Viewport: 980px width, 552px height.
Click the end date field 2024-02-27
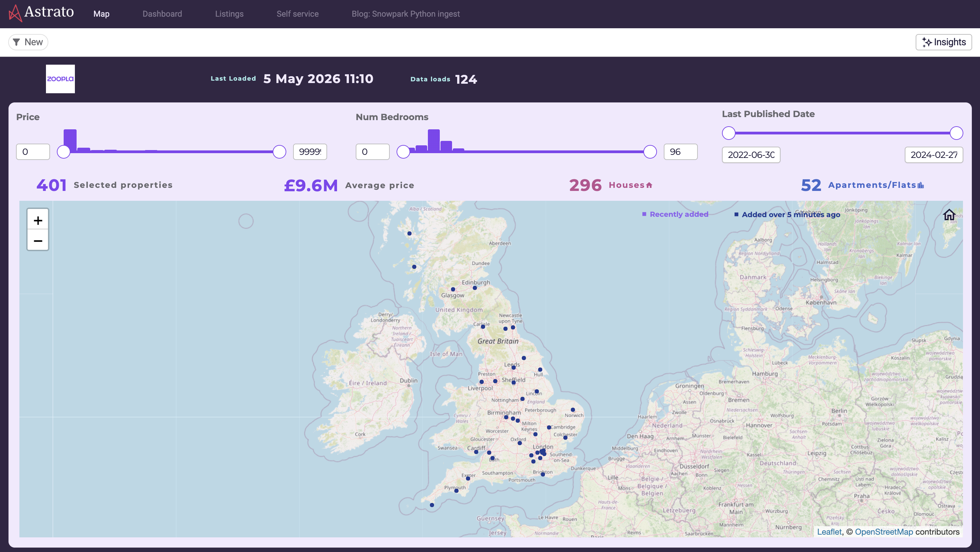(934, 155)
